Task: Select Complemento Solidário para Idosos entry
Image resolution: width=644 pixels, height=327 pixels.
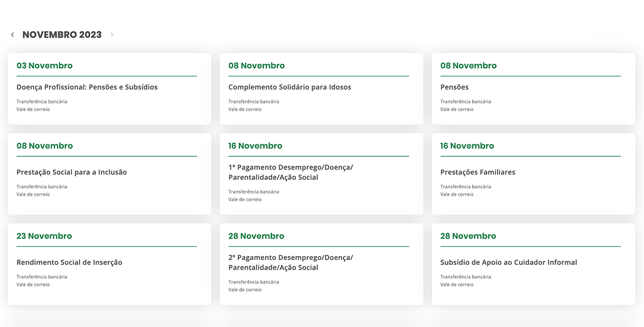Action: [x=289, y=87]
